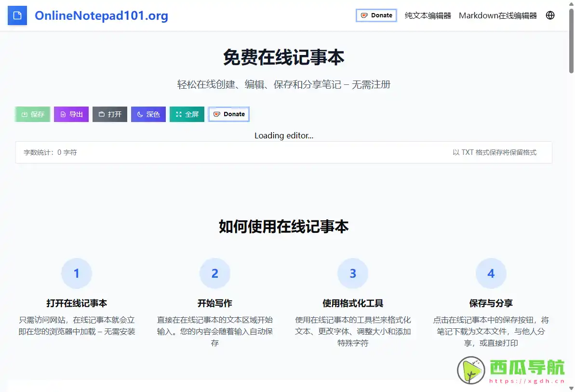The image size is (575, 392).
Task: Click the 免费在线记事本 main heading
Action: pyautogui.click(x=284, y=57)
